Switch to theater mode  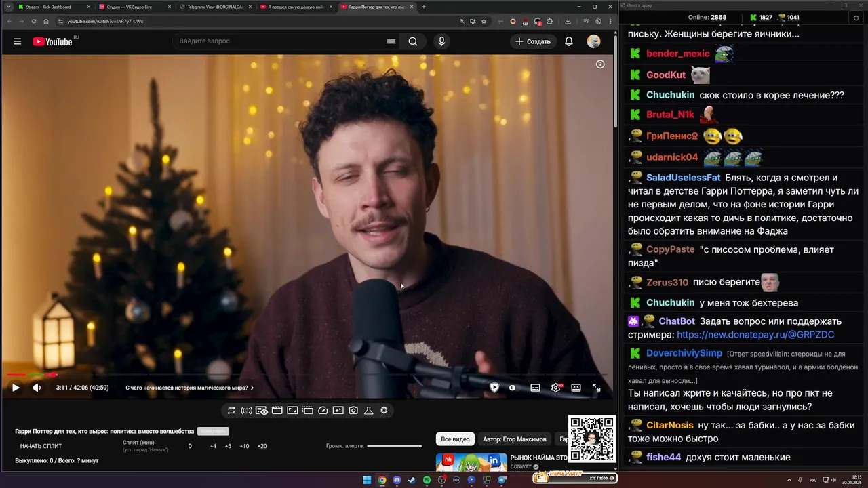click(576, 388)
